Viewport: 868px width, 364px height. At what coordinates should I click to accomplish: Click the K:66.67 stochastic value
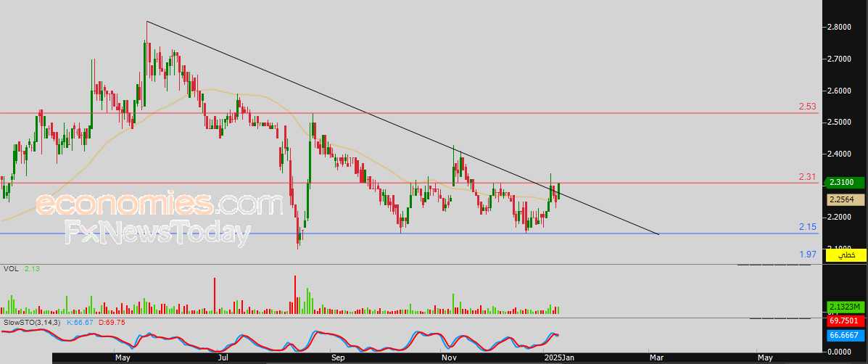[x=80, y=321]
